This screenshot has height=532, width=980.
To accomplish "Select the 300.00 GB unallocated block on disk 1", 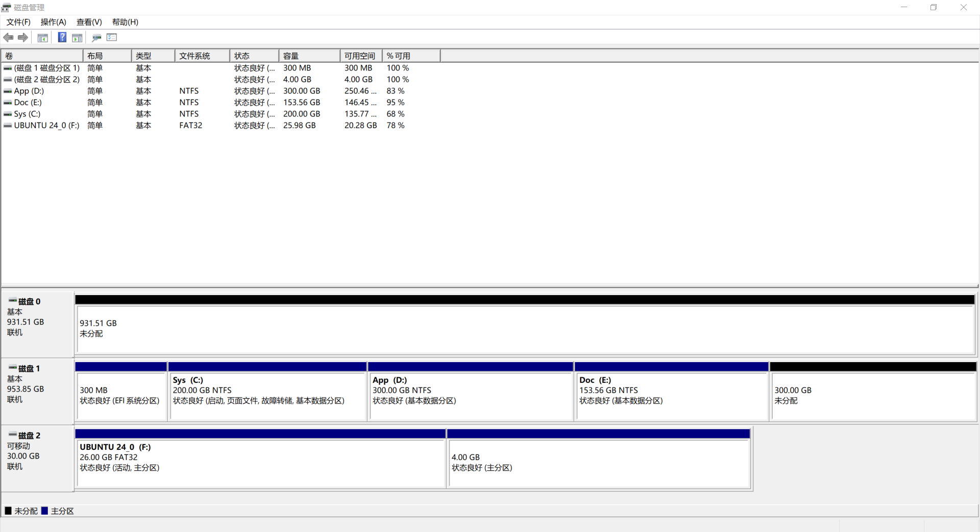I will pyautogui.click(x=872, y=396).
